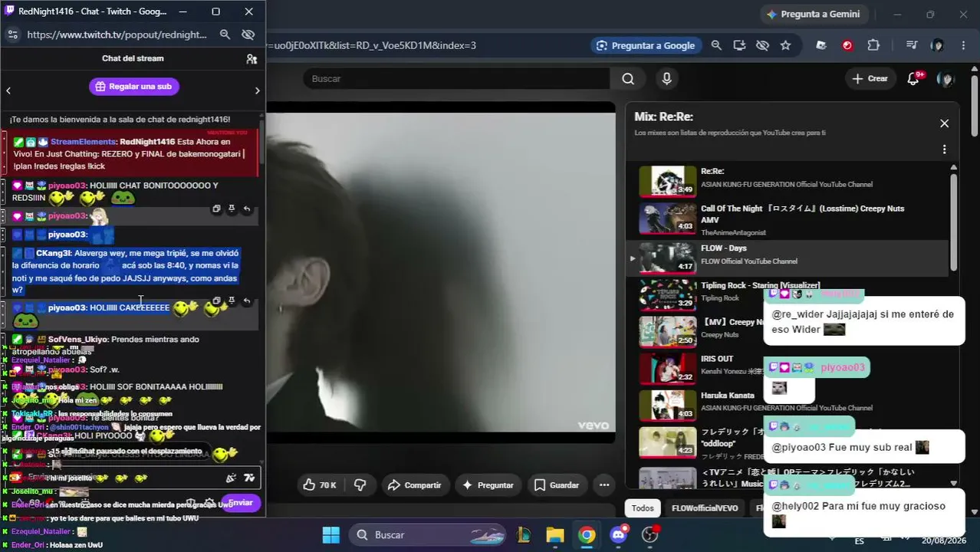Go to previous gift leaderboard with left chevron
This screenshot has width=980, height=552.
pyautogui.click(x=8, y=90)
